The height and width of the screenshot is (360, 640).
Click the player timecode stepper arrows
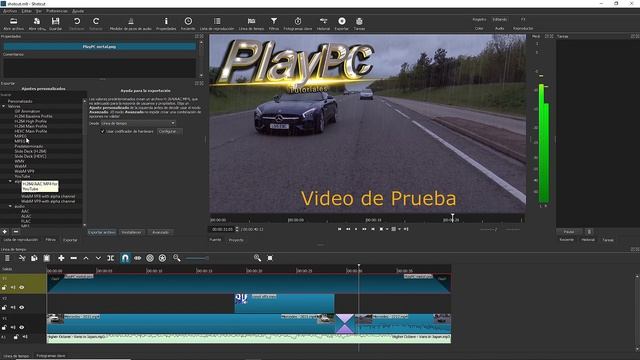(237, 229)
